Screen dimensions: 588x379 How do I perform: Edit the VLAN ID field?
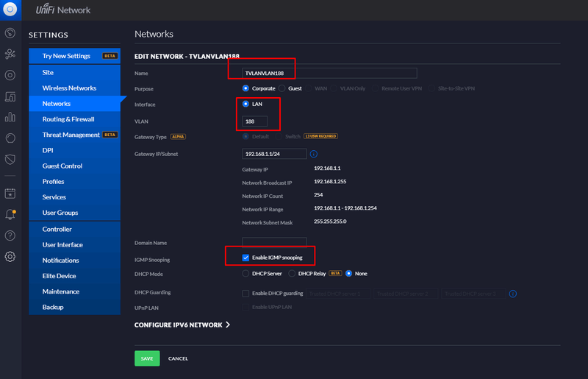(254, 121)
